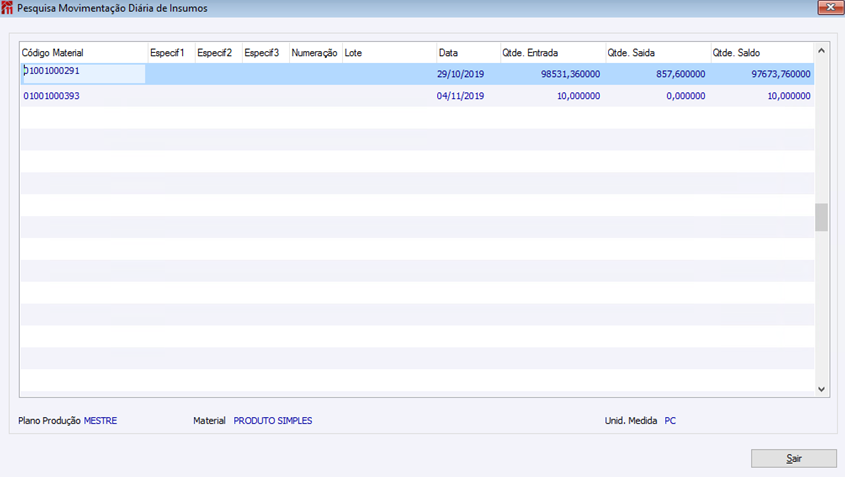The height and width of the screenshot is (477, 845).
Task: Click the Qtde. Saldo column header
Action: tap(762, 53)
